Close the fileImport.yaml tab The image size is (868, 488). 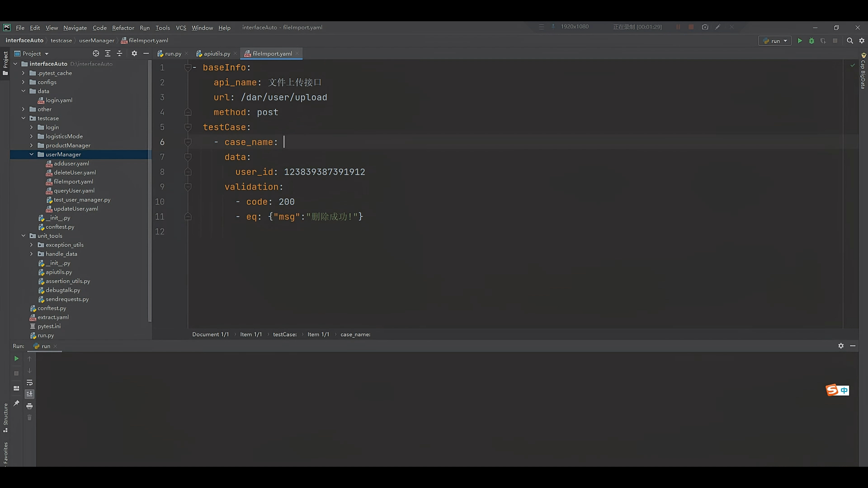[297, 54]
